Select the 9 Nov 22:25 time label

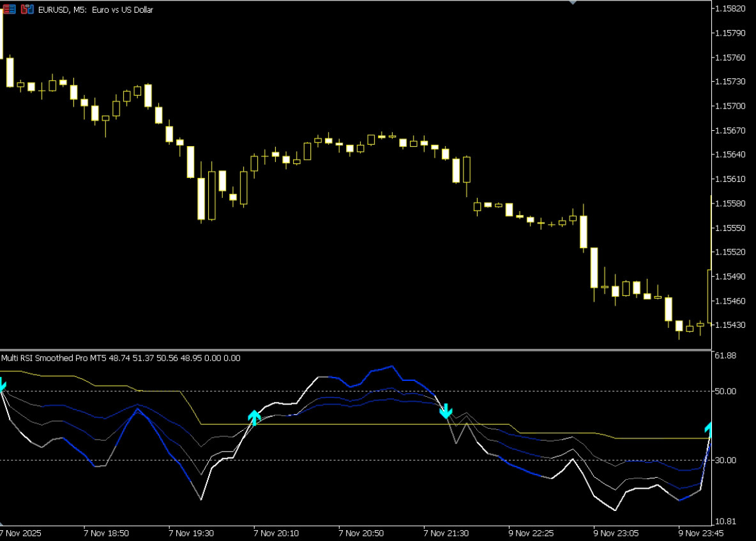pos(531,533)
